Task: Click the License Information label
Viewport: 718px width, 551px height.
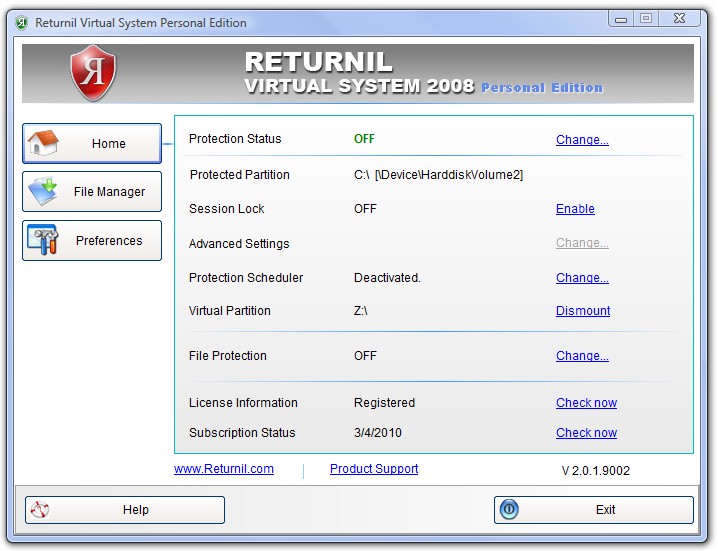Action: click(243, 403)
